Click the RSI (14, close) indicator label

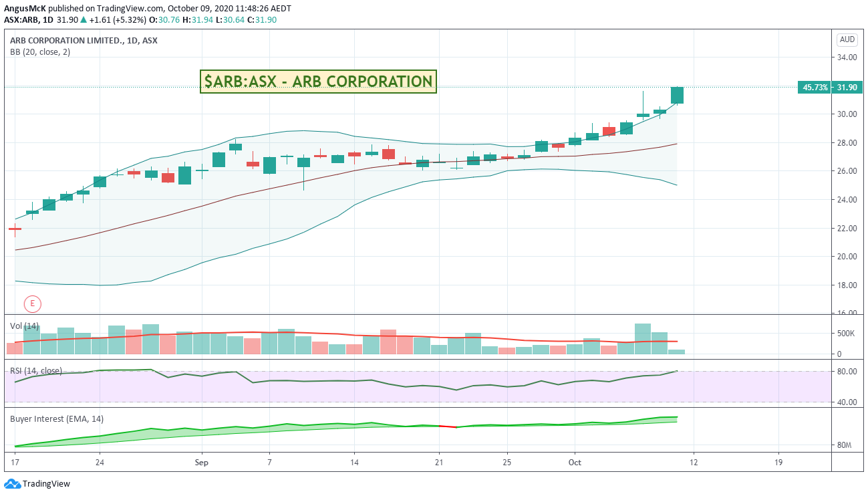36,370
